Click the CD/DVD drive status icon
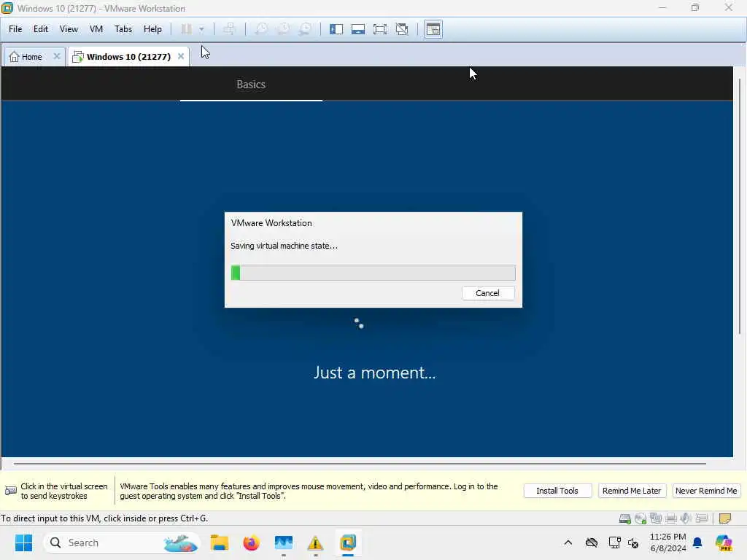 (x=640, y=518)
